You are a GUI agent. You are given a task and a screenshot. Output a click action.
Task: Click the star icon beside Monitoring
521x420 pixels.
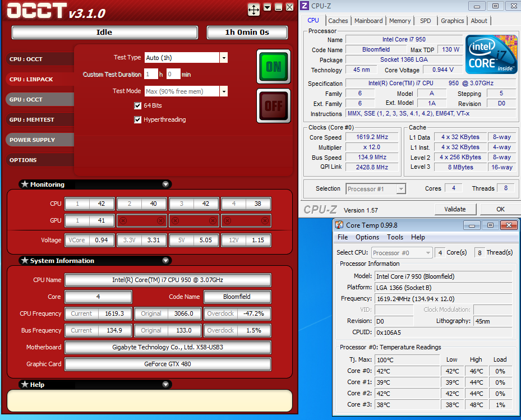[25, 184]
